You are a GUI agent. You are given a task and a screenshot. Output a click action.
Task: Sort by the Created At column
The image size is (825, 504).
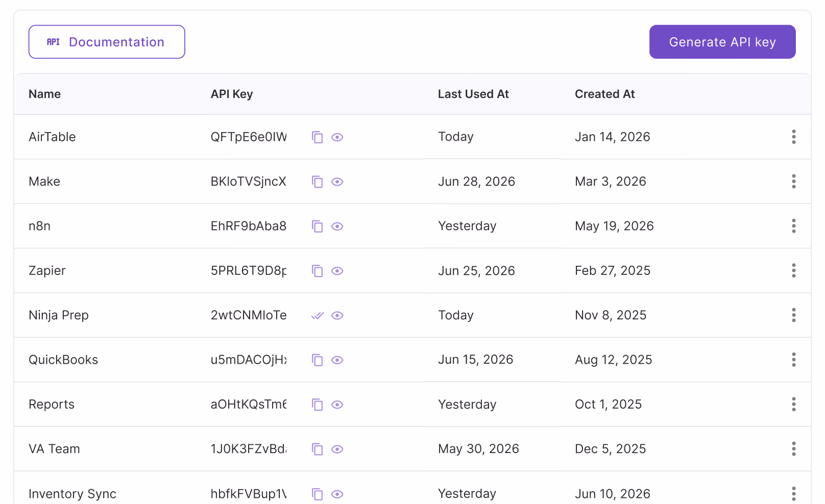(x=604, y=94)
